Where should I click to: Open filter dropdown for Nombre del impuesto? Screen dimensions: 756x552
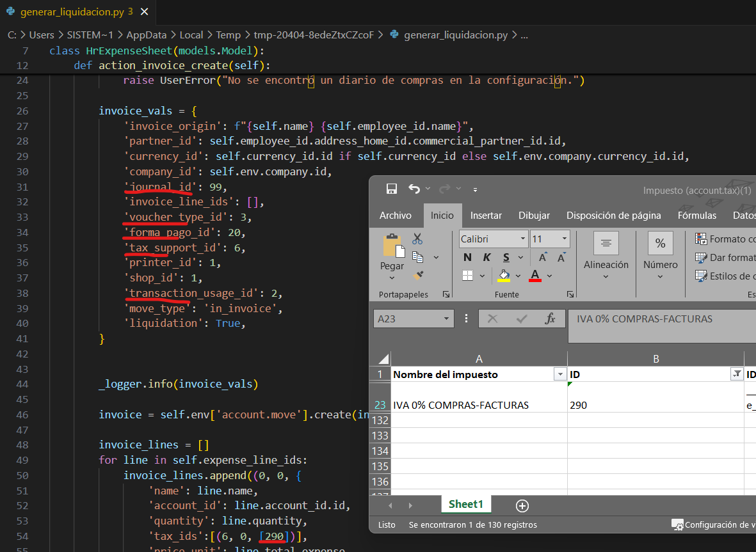tap(560, 375)
